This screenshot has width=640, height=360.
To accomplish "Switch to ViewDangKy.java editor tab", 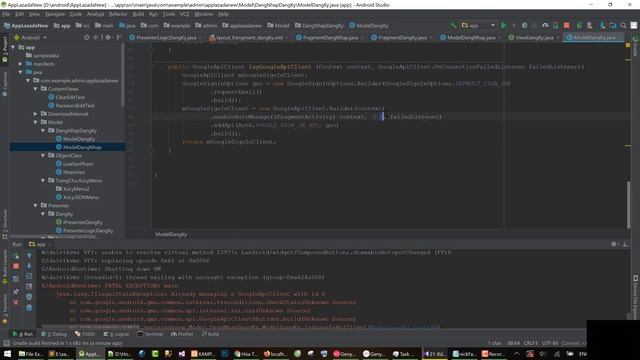I will 534,38.
